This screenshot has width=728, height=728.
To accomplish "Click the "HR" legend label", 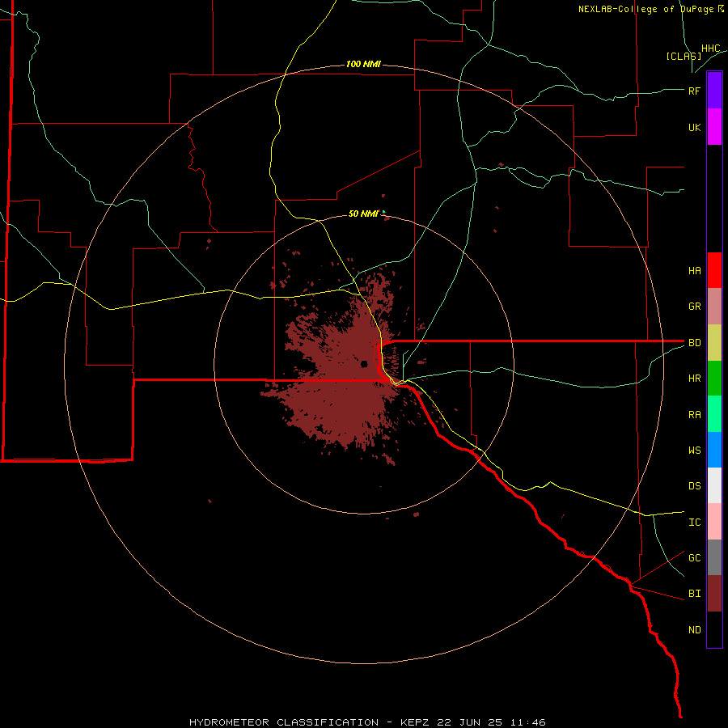I will click(694, 379).
